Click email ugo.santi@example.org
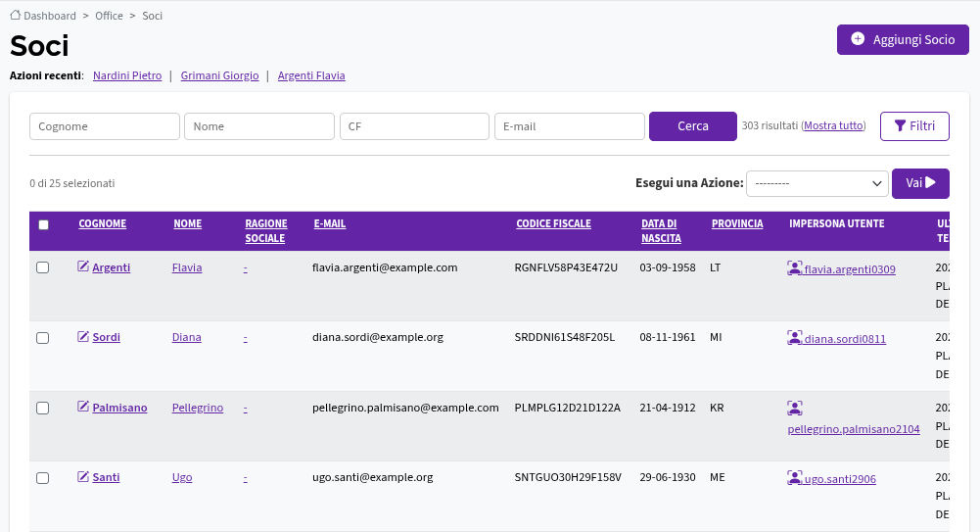The width and height of the screenshot is (980, 532). tap(372, 477)
